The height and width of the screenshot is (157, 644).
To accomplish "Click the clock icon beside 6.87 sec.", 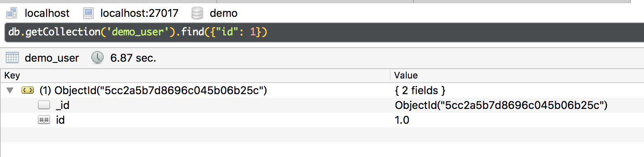I will point(97,58).
